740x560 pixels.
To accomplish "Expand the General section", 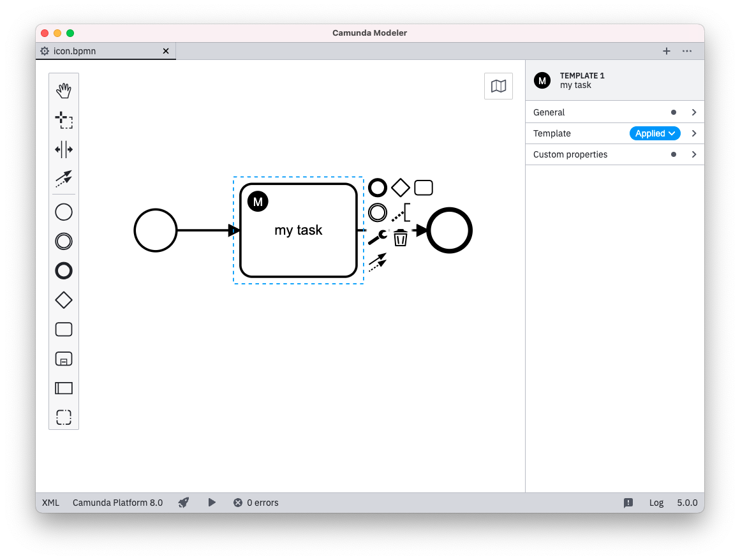I will click(614, 112).
